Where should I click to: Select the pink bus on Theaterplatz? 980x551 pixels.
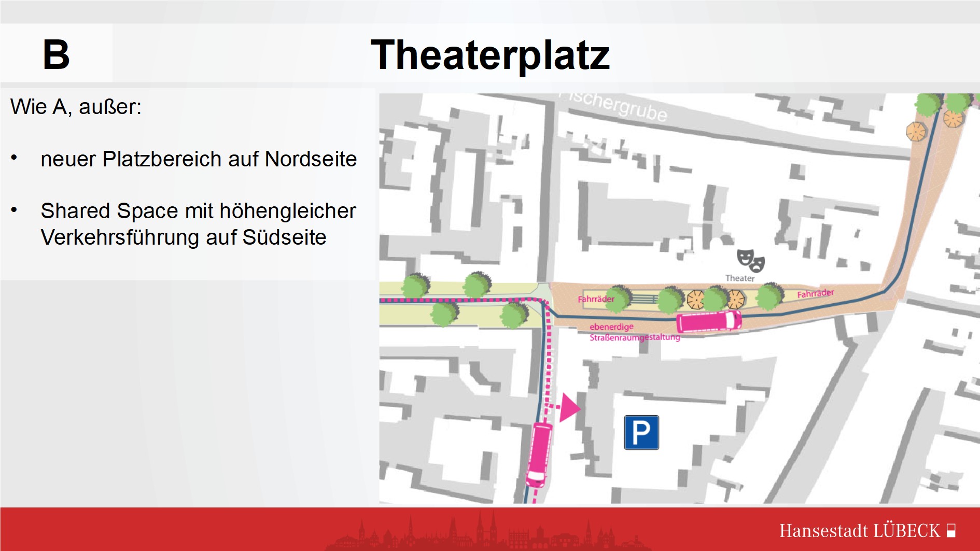tap(709, 321)
